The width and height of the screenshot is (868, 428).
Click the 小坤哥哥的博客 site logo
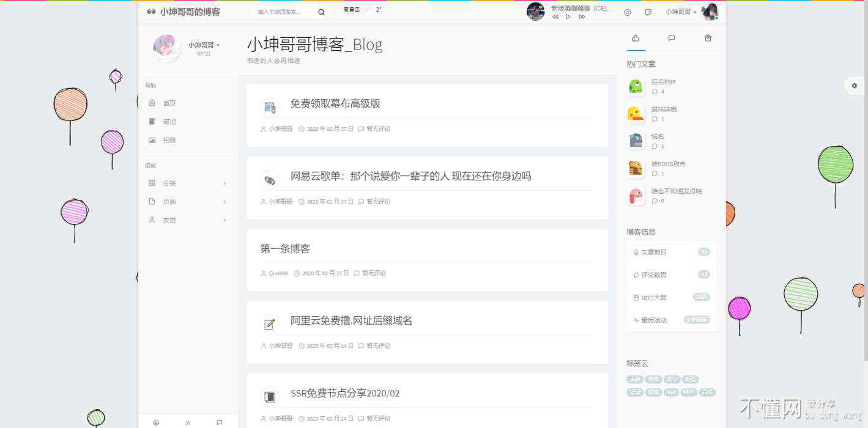(x=184, y=12)
